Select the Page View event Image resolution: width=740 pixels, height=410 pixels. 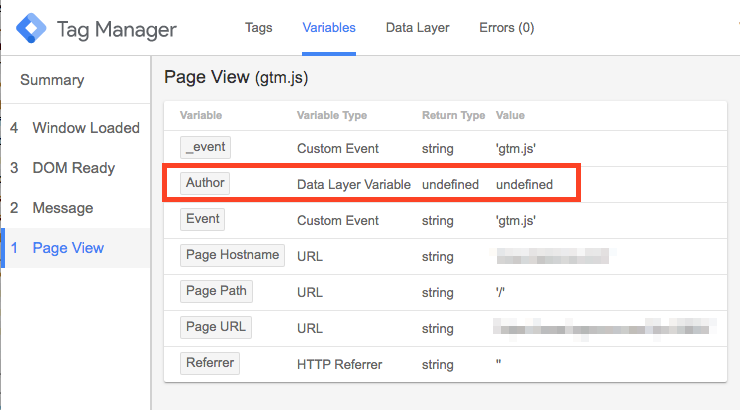point(76,248)
